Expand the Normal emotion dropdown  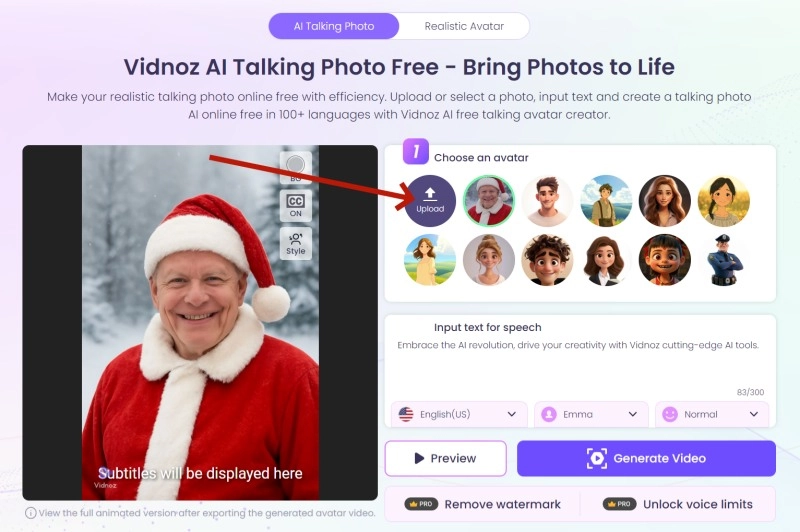[712, 414]
